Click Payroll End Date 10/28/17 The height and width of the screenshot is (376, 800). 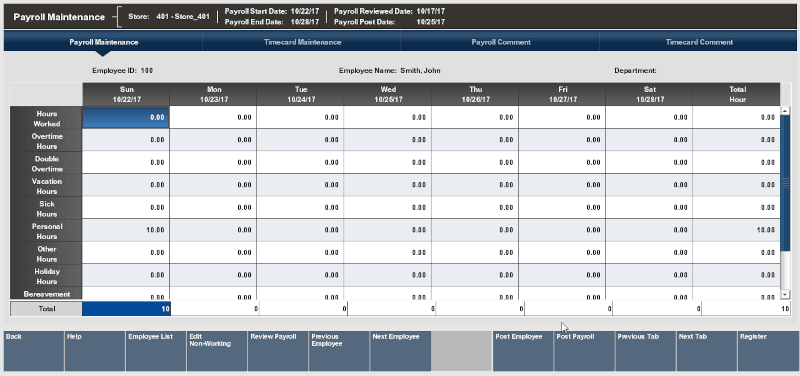(x=272, y=22)
